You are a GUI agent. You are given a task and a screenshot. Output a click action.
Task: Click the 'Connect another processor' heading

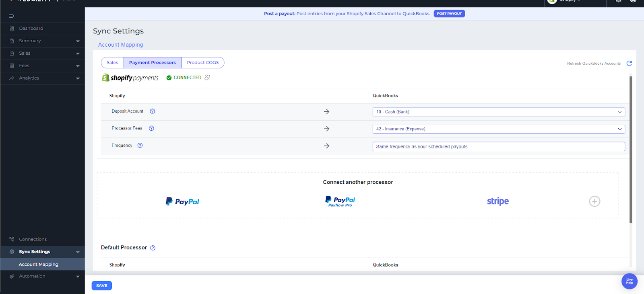point(358,182)
